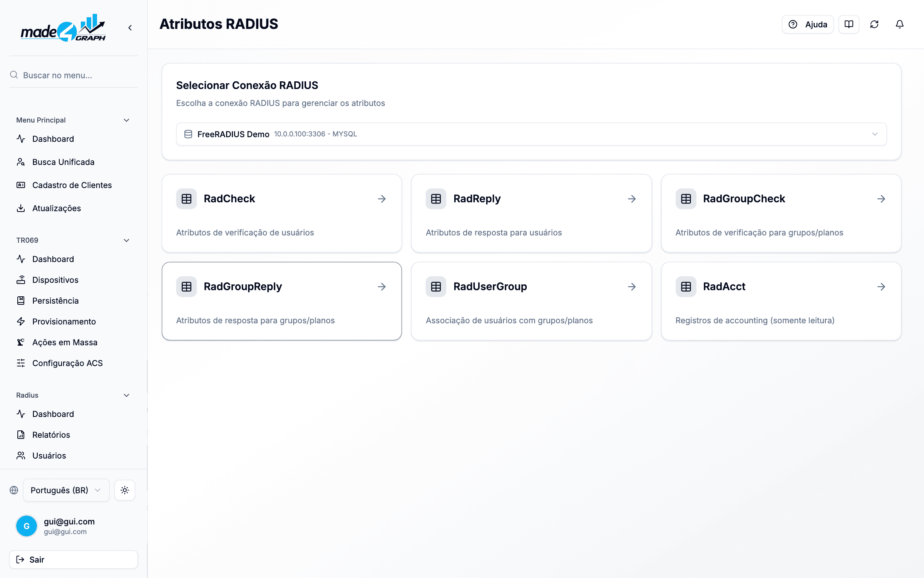This screenshot has width=924, height=578.
Task: Click the RadReply title text
Action: click(477, 199)
